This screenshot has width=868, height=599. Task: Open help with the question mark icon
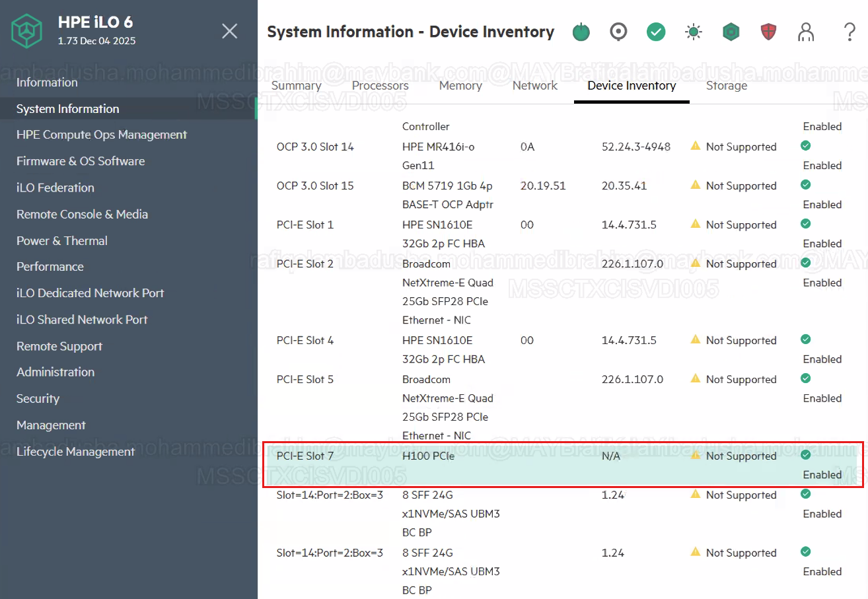(850, 32)
